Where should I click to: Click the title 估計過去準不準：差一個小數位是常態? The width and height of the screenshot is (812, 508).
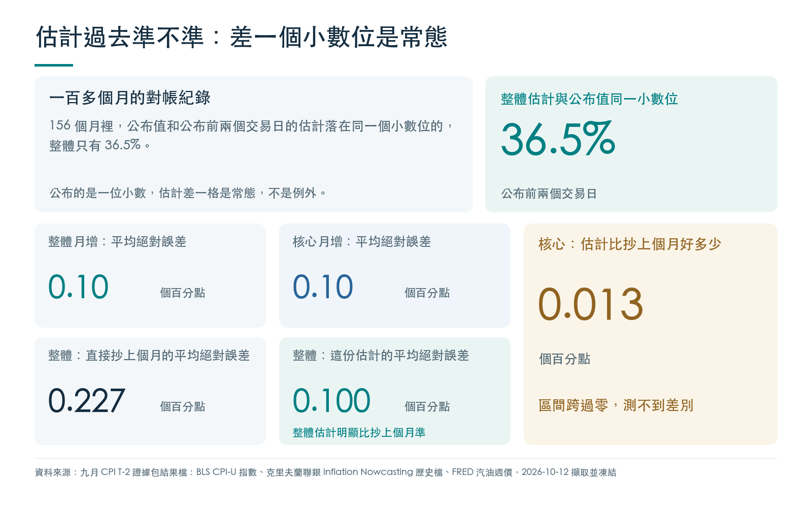tap(242, 37)
